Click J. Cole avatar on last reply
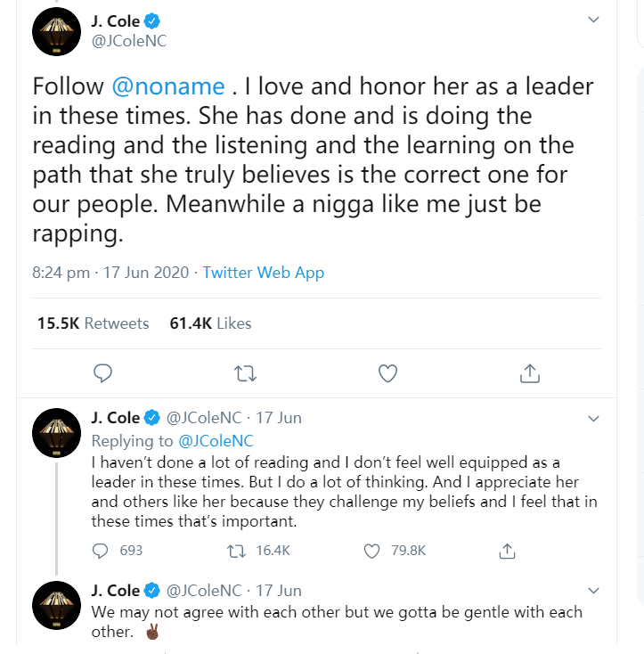644x654 pixels. click(x=58, y=609)
